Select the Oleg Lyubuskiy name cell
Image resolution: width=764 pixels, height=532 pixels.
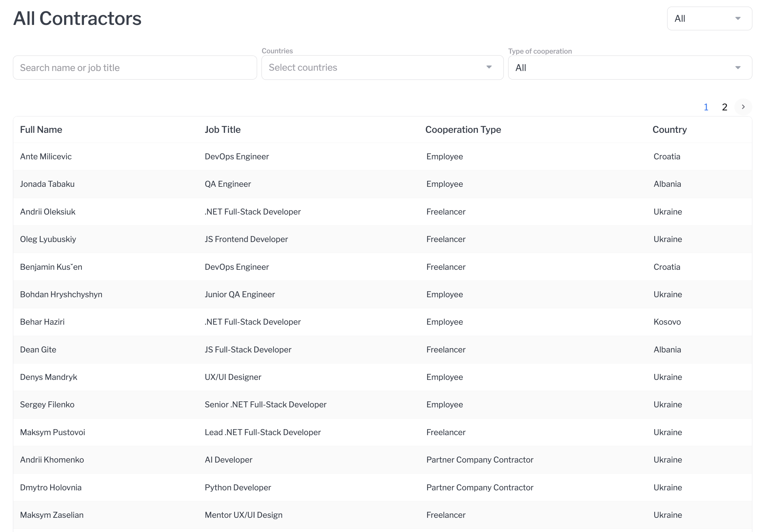coord(48,239)
